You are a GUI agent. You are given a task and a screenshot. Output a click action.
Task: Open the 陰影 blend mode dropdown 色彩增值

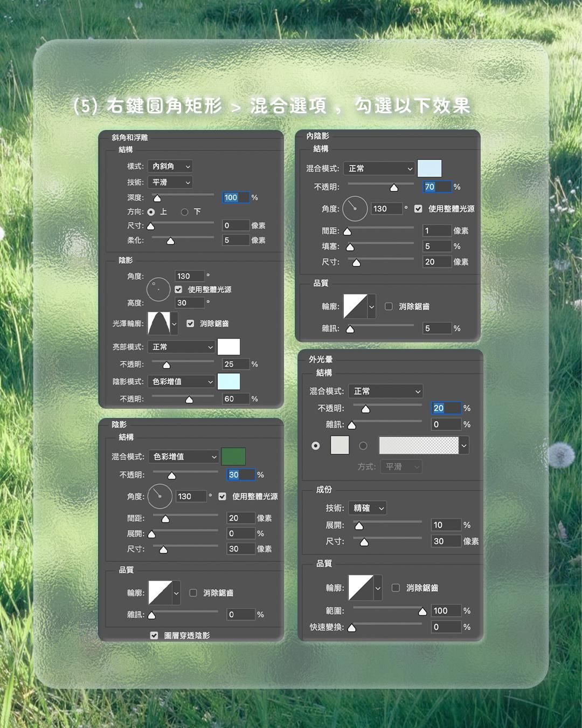click(183, 456)
